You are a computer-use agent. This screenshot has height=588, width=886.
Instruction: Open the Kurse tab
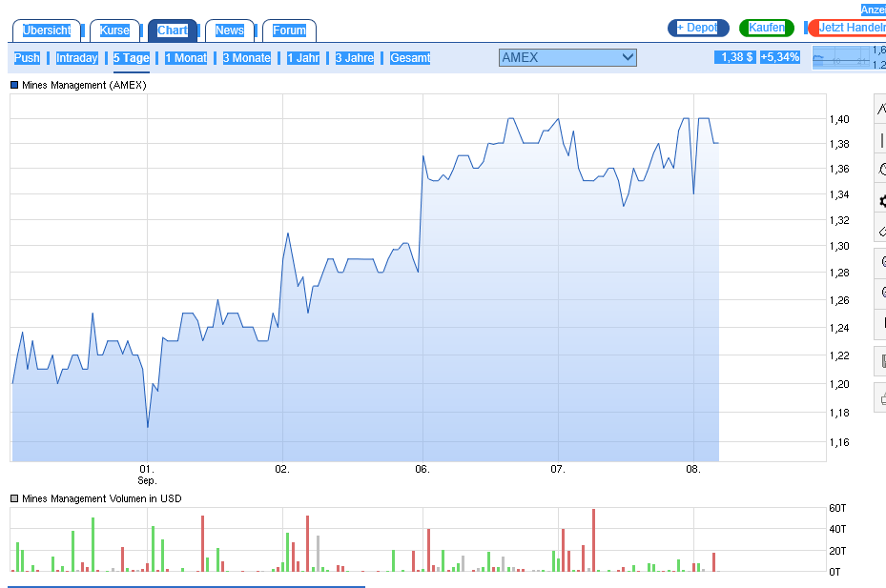coord(114,30)
